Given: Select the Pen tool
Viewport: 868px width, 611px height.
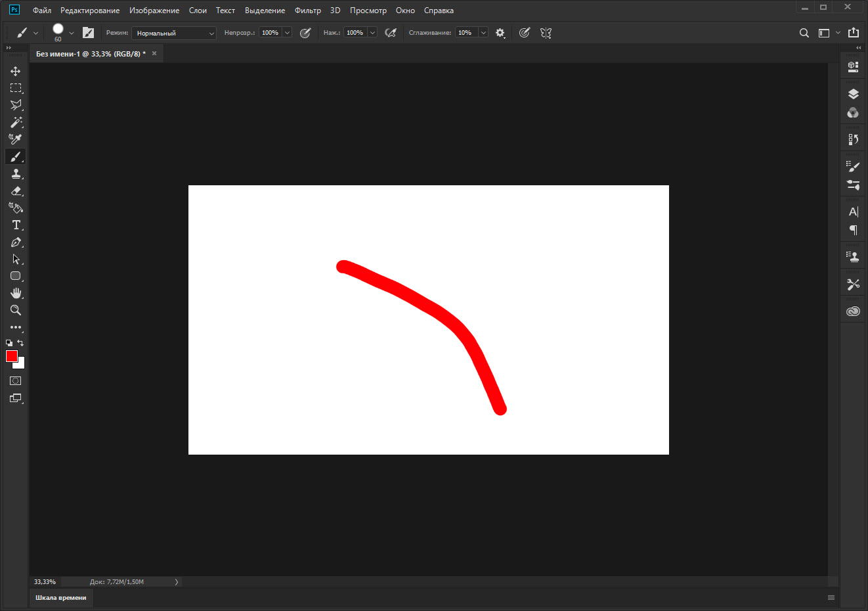Looking at the screenshot, I should point(16,242).
